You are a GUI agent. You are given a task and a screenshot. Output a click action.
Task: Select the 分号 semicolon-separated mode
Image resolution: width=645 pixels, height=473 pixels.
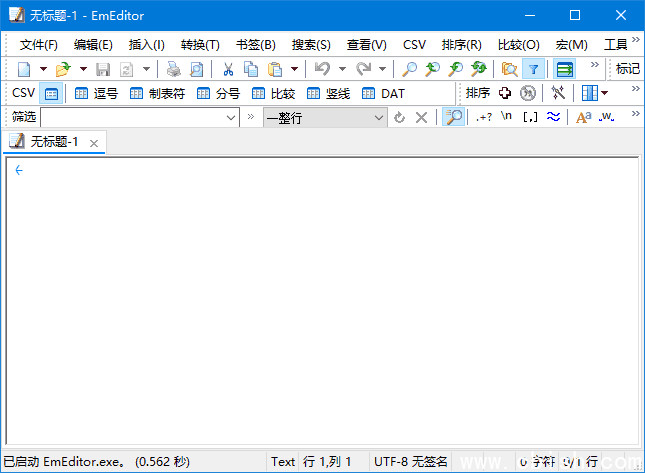218,94
